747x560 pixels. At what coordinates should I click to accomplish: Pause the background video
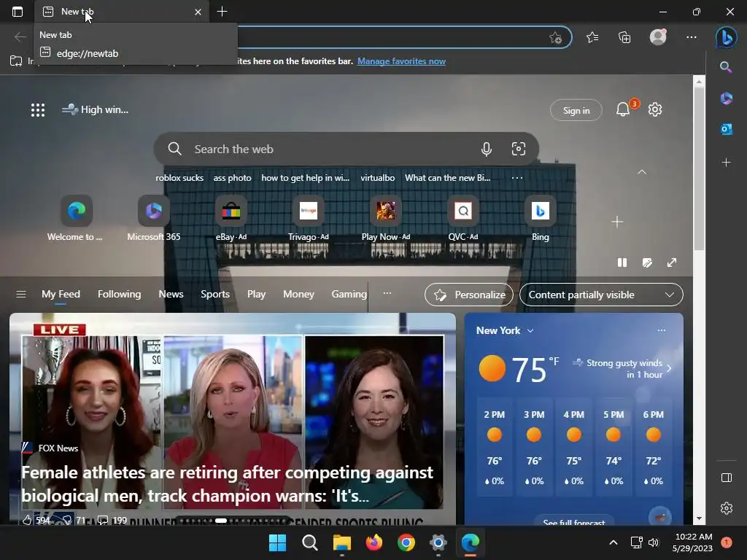[x=622, y=262]
